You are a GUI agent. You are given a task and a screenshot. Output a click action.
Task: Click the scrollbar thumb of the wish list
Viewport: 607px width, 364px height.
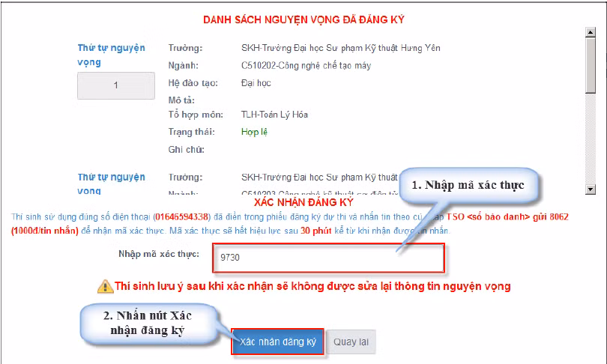[590, 66]
